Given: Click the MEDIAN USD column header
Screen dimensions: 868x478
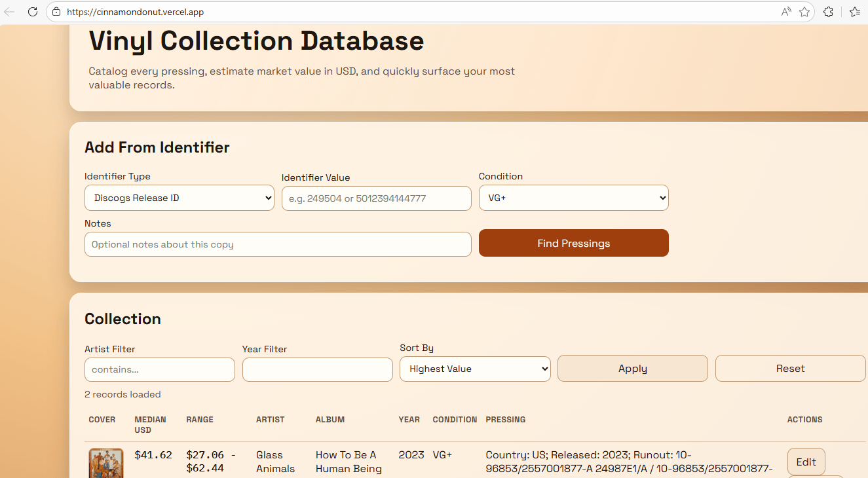Looking at the screenshot, I should [x=150, y=425].
